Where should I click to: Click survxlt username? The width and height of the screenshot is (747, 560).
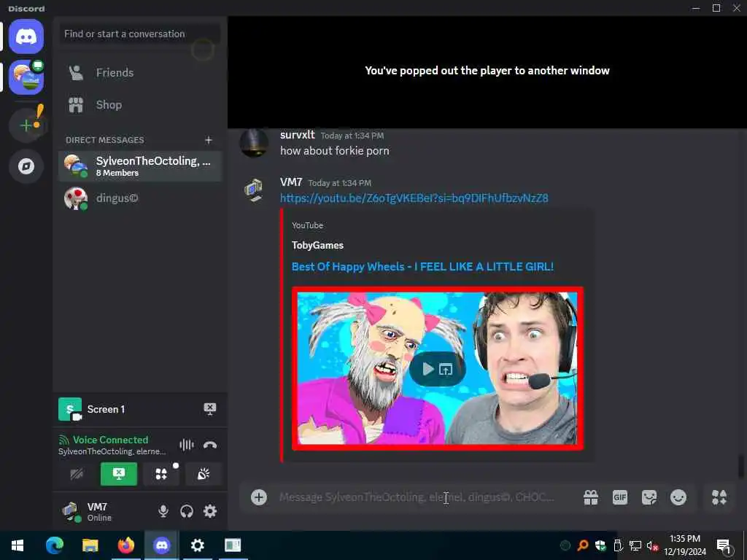(298, 135)
